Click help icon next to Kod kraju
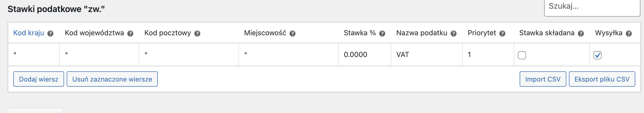 click(x=51, y=33)
